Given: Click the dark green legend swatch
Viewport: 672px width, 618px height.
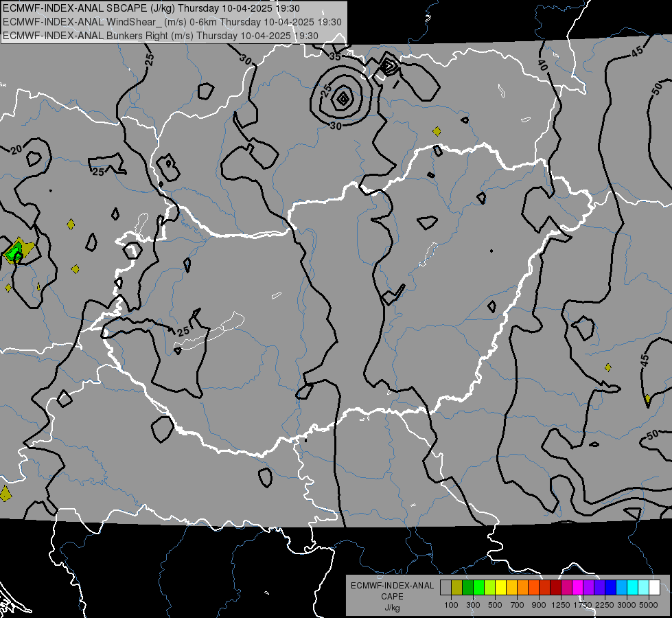Looking at the screenshot, I should (x=467, y=587).
